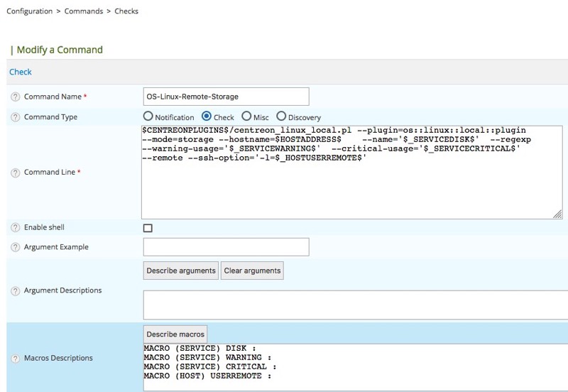Click help icon beside Command Type
Image resolution: width=568 pixels, height=392 pixels.
point(15,117)
